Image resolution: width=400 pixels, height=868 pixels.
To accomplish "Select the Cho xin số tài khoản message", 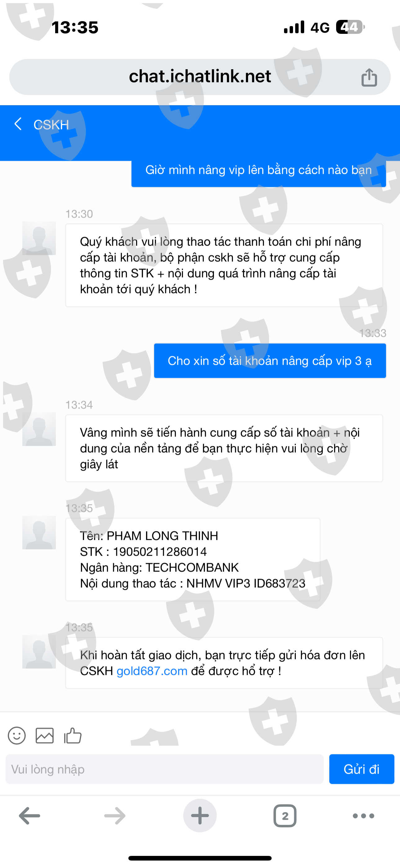I will (x=270, y=361).
